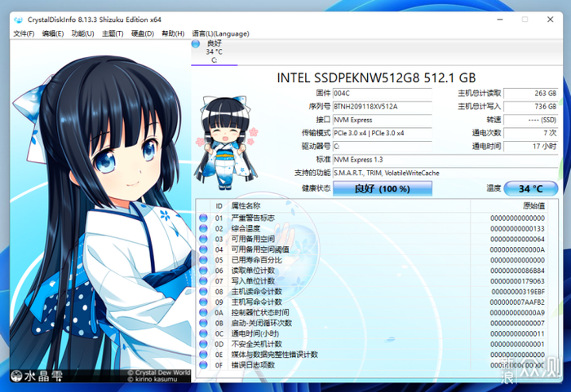Click the status orb for 03 可用备用空间
The image size is (571, 392).
203,239
